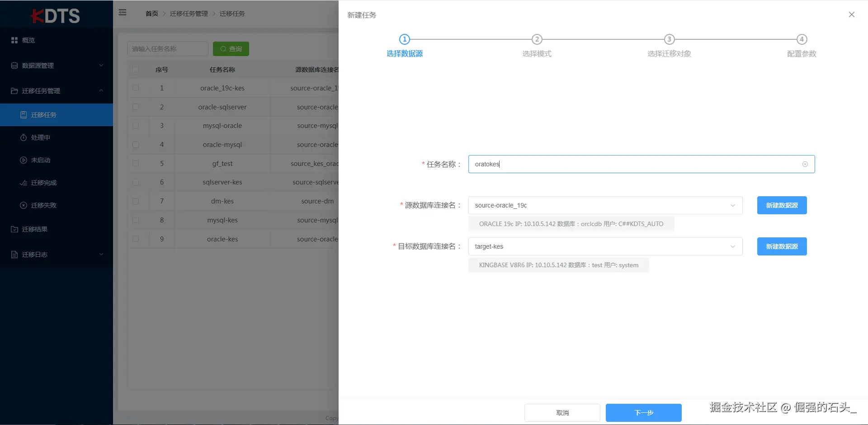Open 处理中 task list
This screenshot has width=868, height=425.
pos(57,137)
